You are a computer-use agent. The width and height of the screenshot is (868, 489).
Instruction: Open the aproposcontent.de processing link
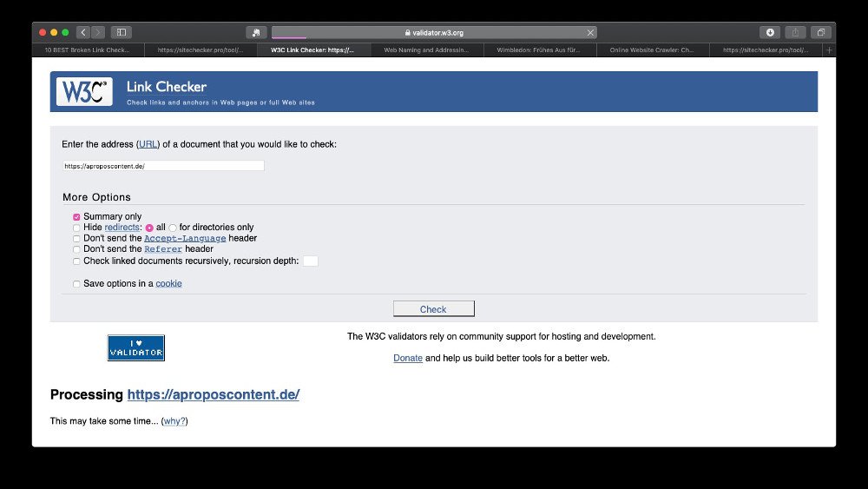tap(214, 394)
